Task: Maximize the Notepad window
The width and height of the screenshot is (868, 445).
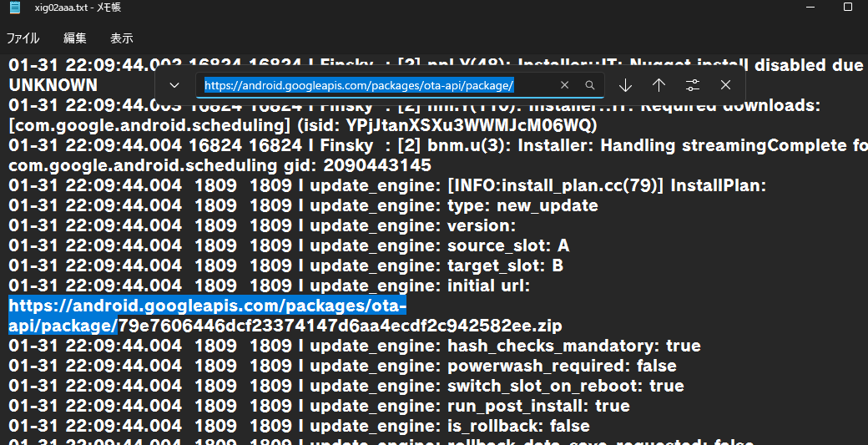Action: point(847,8)
